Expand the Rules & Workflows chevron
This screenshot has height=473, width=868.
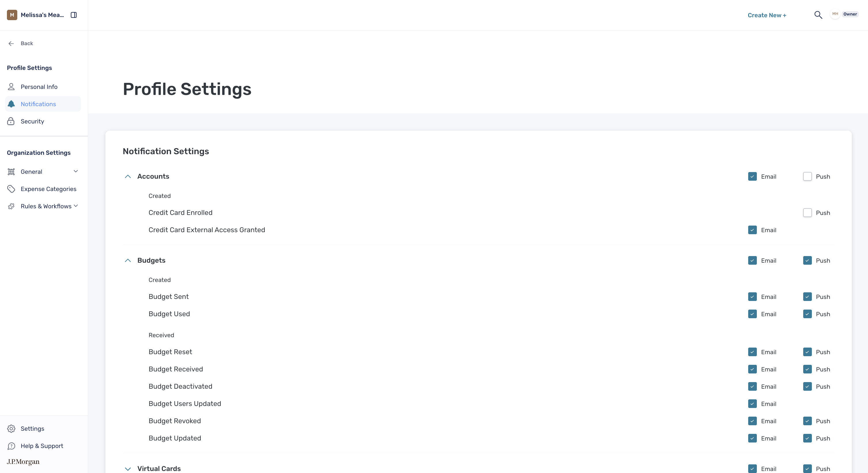pyautogui.click(x=76, y=206)
